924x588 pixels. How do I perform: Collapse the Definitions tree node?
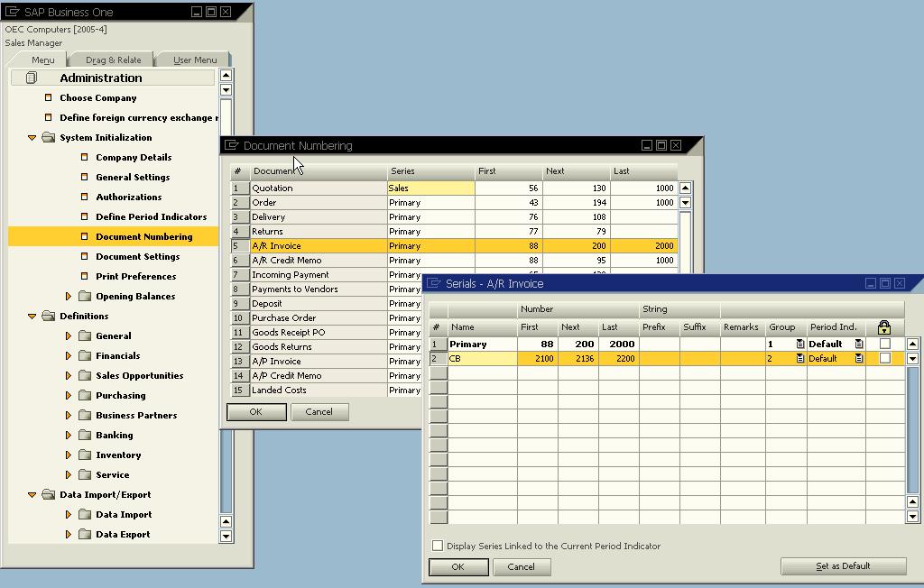32,316
